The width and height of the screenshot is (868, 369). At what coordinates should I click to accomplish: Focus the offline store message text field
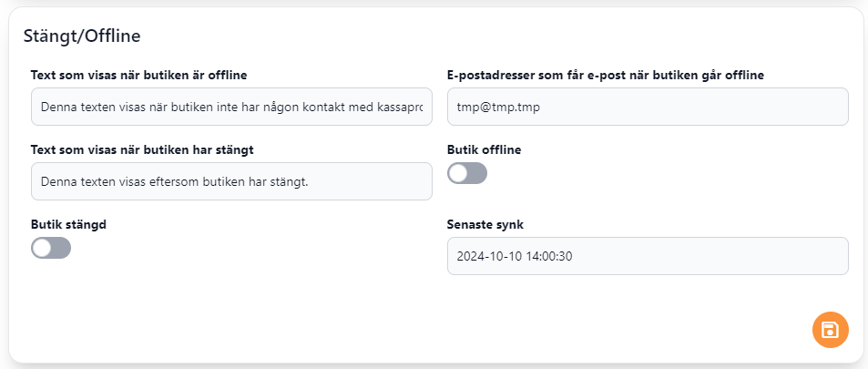tap(230, 107)
